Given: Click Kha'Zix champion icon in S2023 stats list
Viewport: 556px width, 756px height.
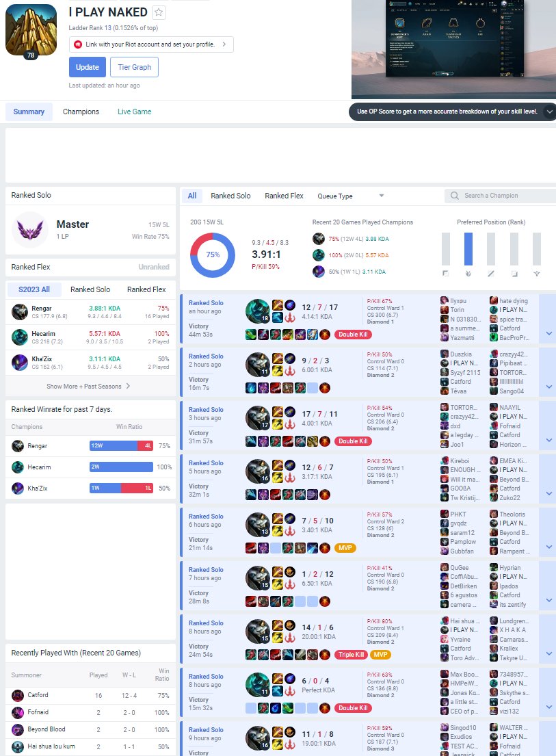Looking at the screenshot, I should [20, 363].
